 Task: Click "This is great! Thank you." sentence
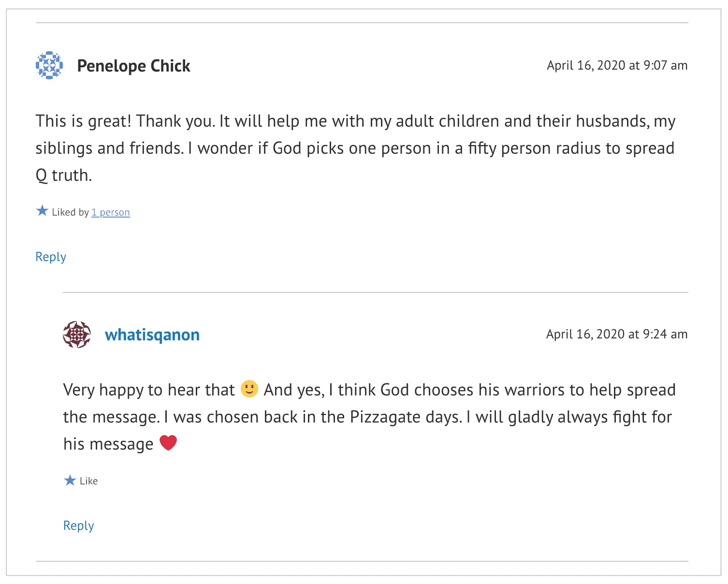click(126, 121)
